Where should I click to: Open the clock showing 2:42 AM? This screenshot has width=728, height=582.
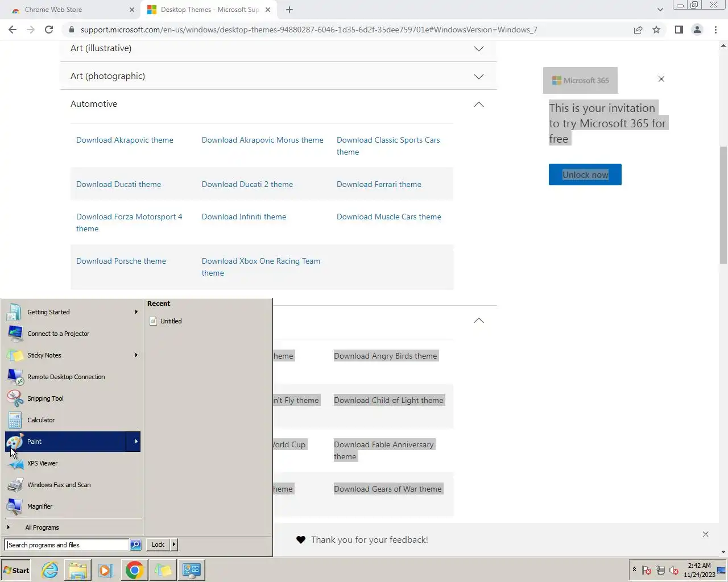(x=699, y=570)
